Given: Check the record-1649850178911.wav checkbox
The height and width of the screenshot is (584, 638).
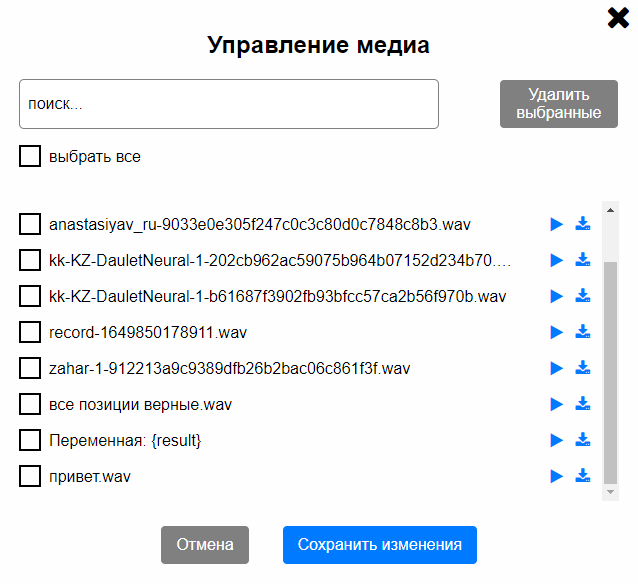Looking at the screenshot, I should (x=30, y=332).
